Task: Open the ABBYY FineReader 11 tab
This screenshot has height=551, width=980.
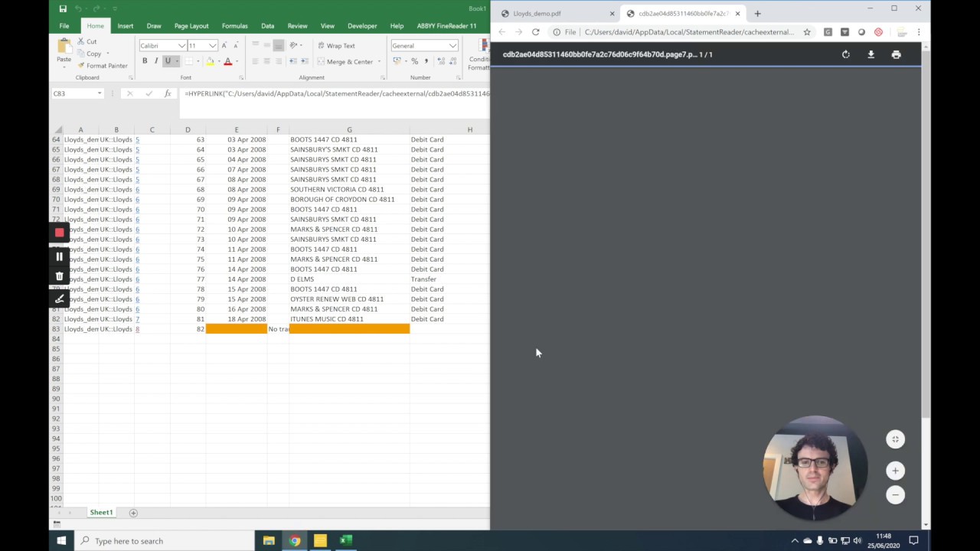Action: [x=446, y=26]
